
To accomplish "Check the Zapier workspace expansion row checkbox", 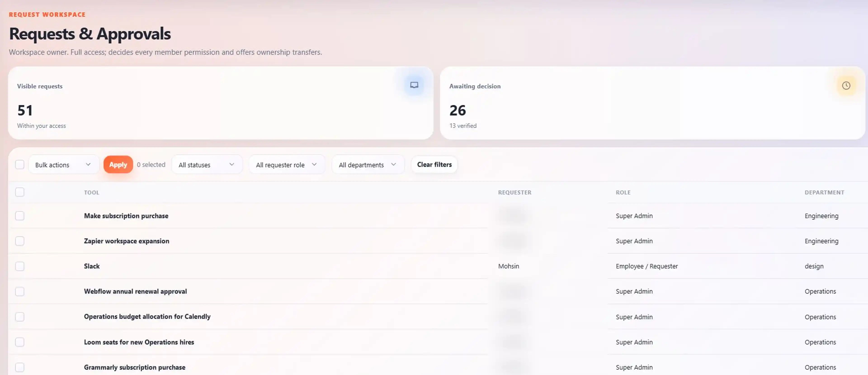I will pos(20,241).
